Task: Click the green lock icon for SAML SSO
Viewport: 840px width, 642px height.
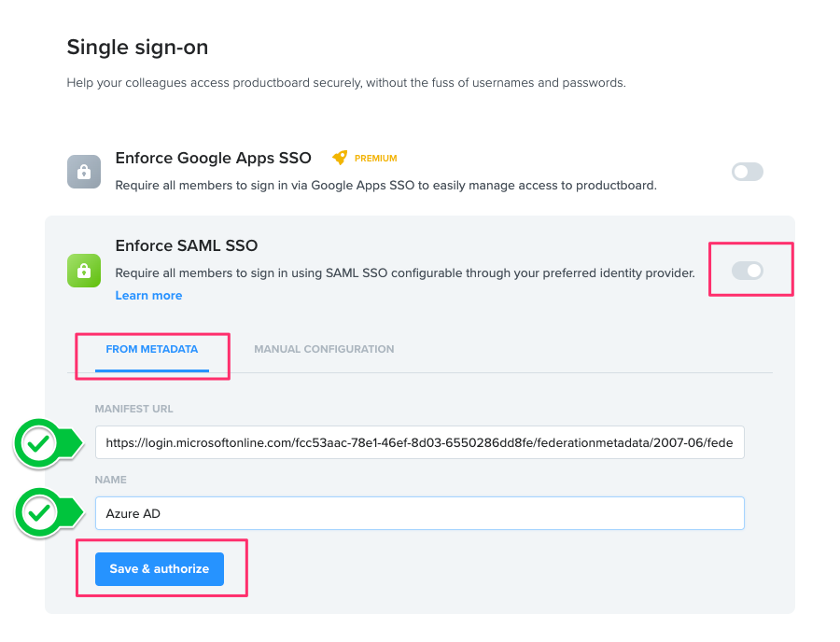Action: tap(84, 271)
